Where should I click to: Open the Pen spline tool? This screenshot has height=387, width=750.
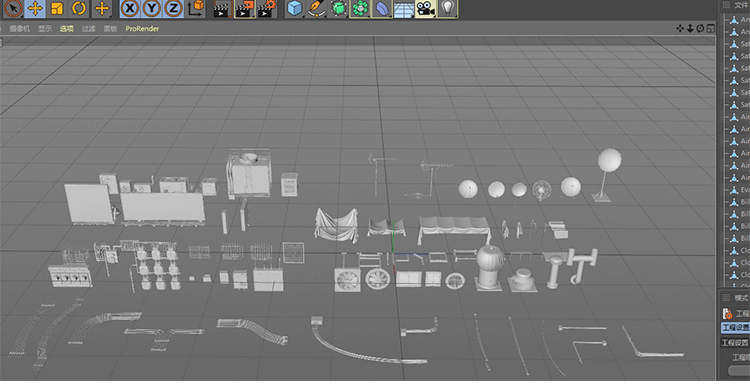click(316, 9)
